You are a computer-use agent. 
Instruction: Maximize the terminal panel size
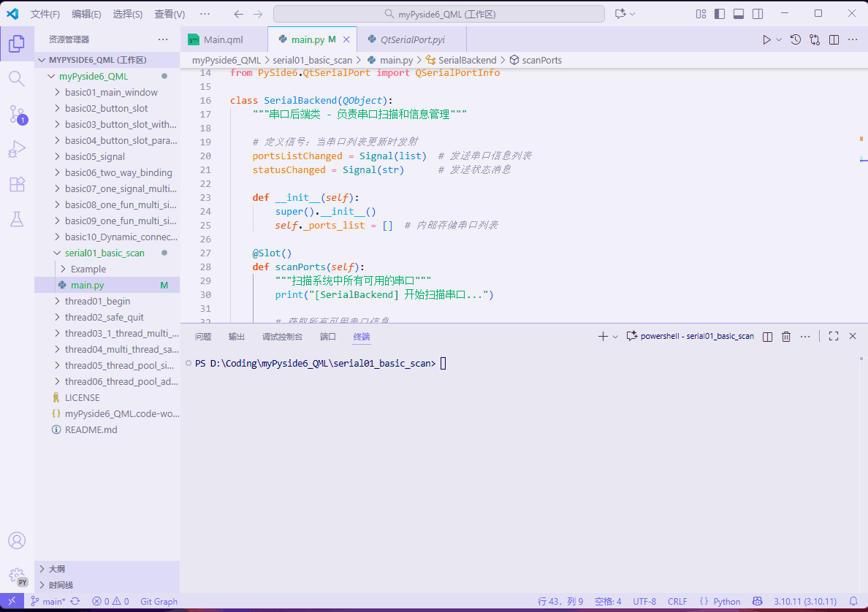point(834,336)
